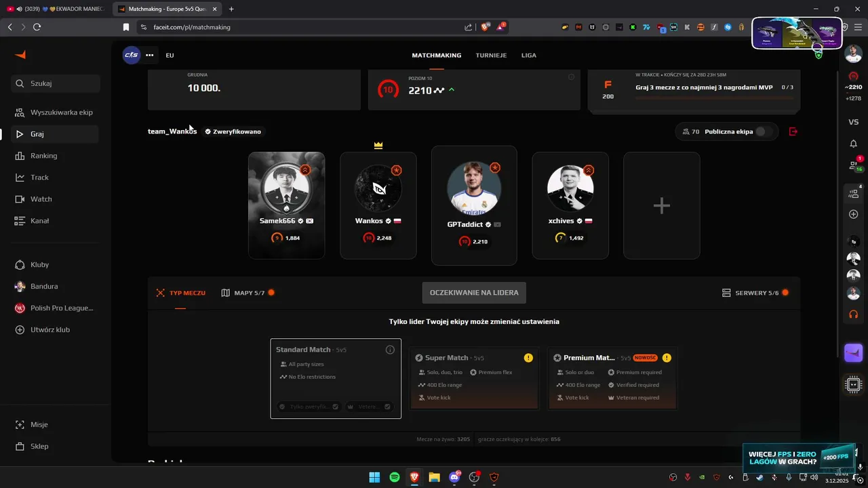Click the Windows Start button
This screenshot has height=488, width=868.
(374, 477)
